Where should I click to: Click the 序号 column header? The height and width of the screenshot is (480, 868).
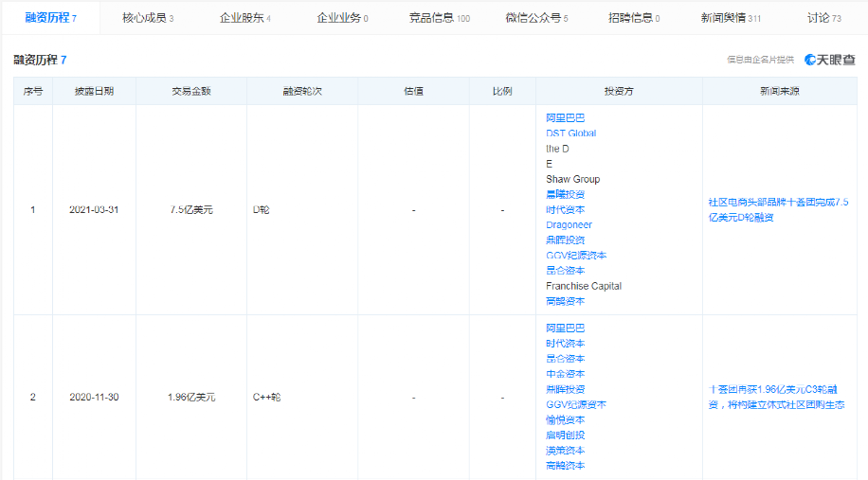(x=32, y=91)
